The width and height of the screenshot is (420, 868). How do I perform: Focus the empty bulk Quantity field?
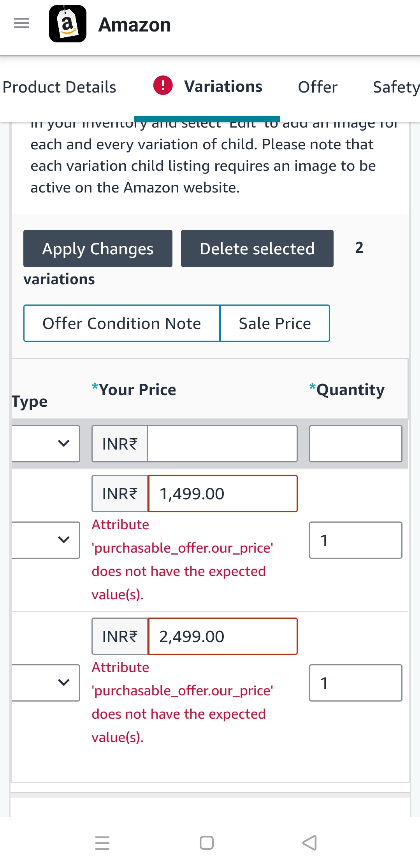coord(356,444)
